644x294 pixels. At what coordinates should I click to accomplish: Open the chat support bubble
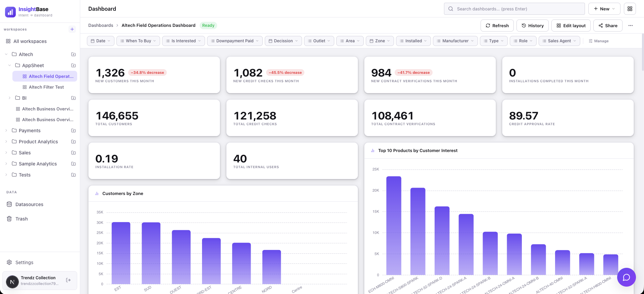tap(627, 277)
